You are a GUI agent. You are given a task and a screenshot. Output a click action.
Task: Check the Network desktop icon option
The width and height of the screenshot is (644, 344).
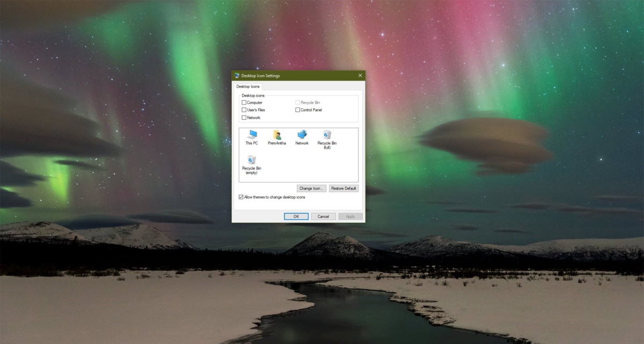244,118
